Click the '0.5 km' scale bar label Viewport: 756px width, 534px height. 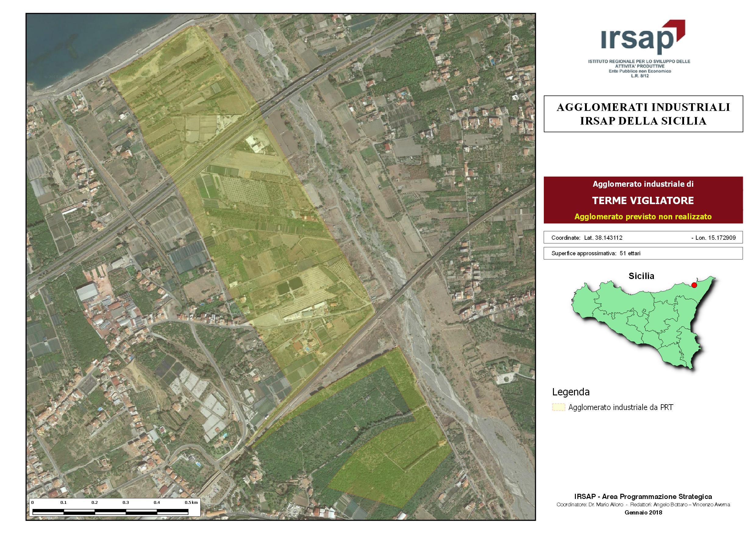point(191,502)
